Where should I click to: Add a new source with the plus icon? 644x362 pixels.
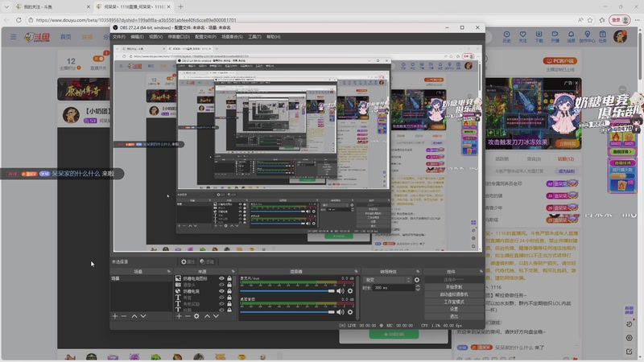tap(179, 316)
